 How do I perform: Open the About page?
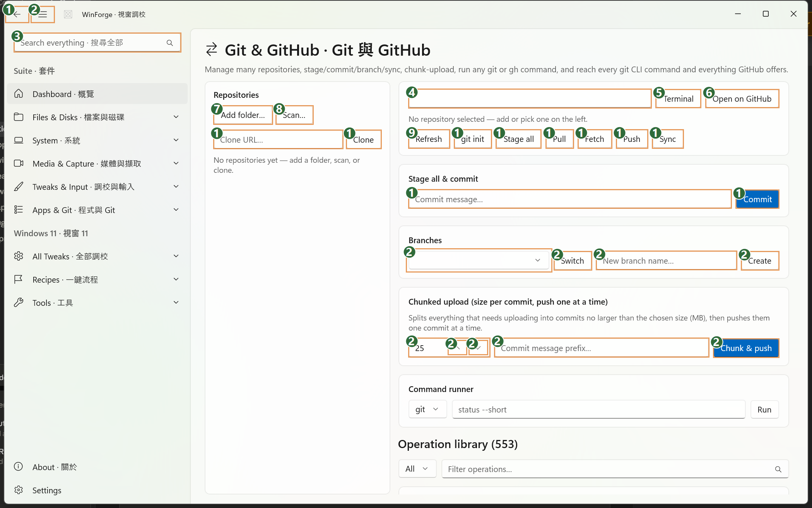97,467
